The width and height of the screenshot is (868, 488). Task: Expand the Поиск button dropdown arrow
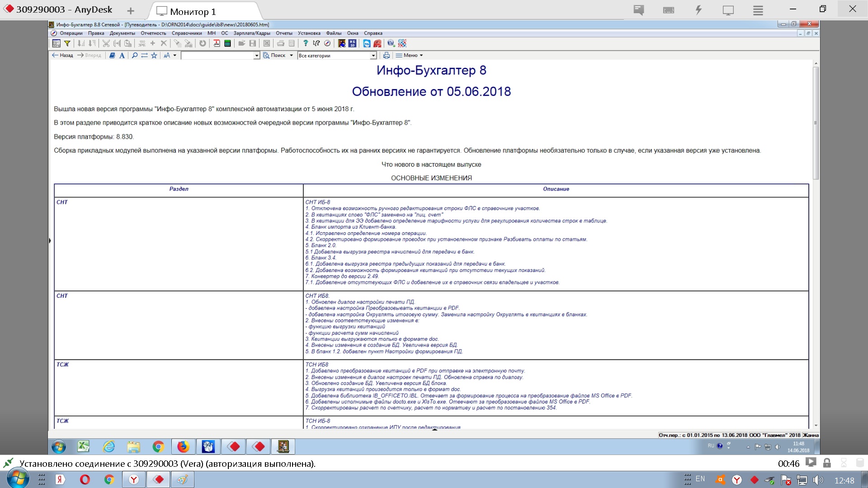[x=291, y=56]
